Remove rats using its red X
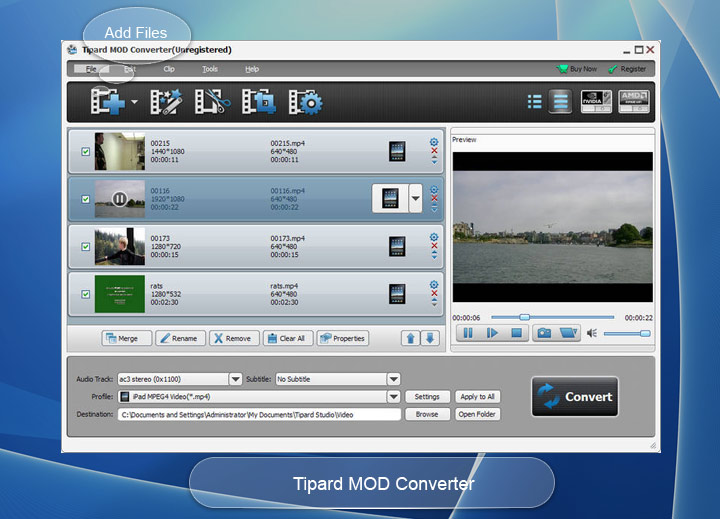Viewport: 720px width, 519px height. 434,293
